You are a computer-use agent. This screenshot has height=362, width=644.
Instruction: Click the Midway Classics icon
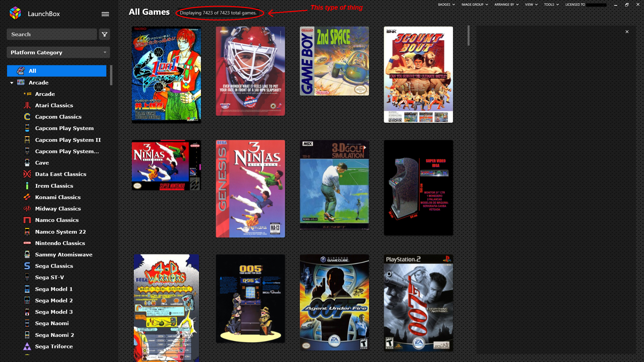(x=27, y=208)
